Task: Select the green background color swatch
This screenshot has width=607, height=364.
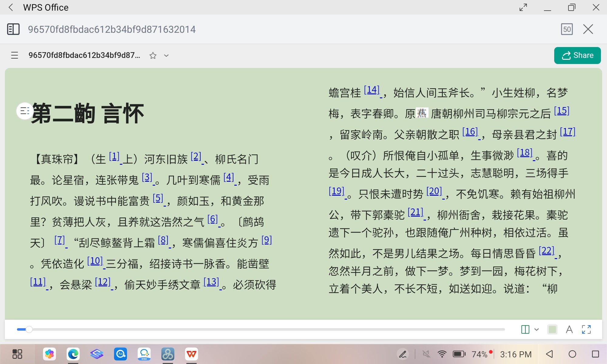Action: coord(552,329)
